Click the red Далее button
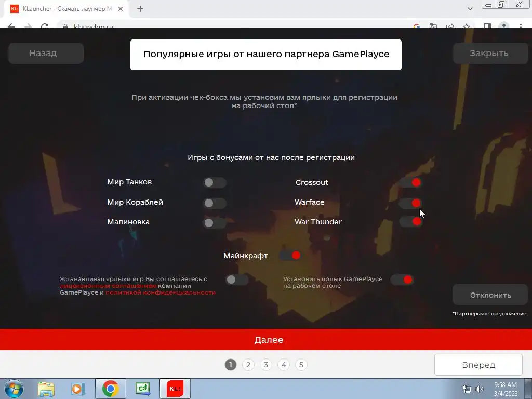Viewport: 532px width, 399px height. click(266, 340)
